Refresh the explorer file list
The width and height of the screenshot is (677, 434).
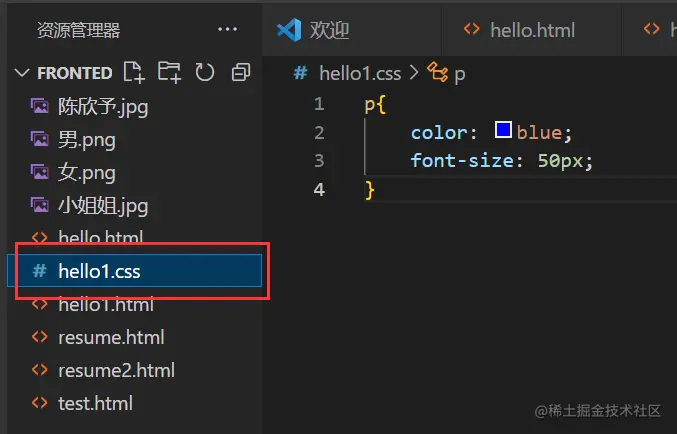pos(205,72)
